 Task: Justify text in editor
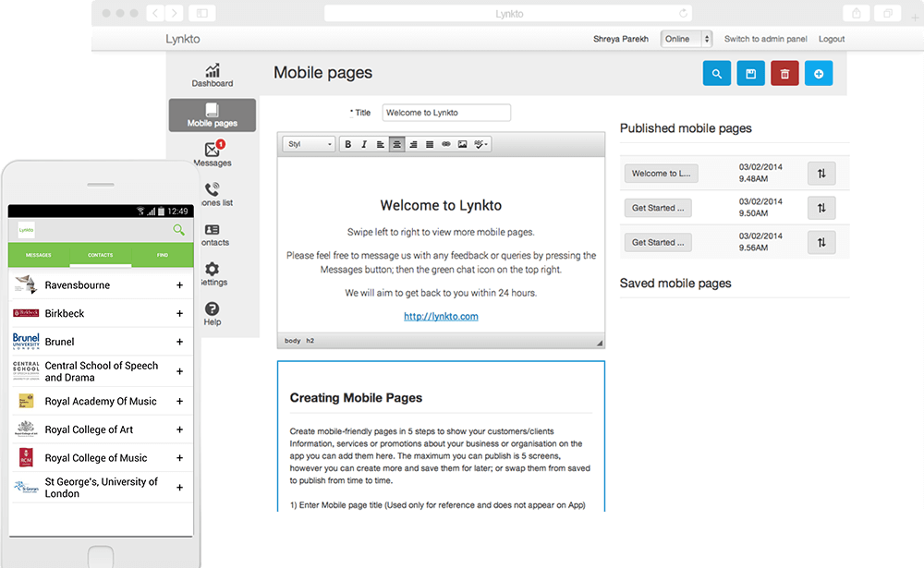pos(430,144)
